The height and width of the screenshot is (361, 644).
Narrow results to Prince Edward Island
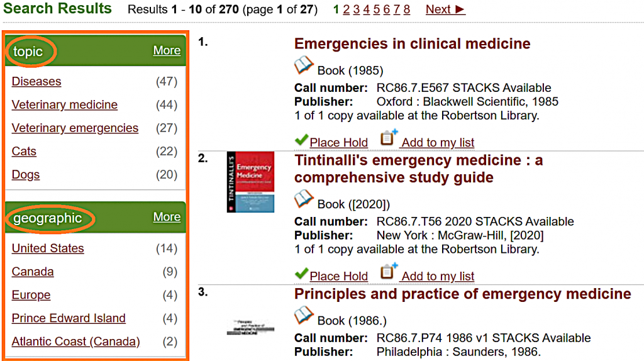69,318
